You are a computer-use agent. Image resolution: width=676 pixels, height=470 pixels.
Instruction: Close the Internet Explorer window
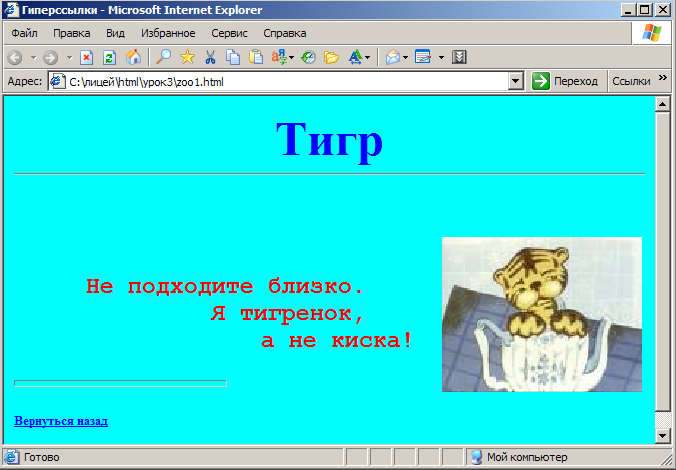(663, 9)
